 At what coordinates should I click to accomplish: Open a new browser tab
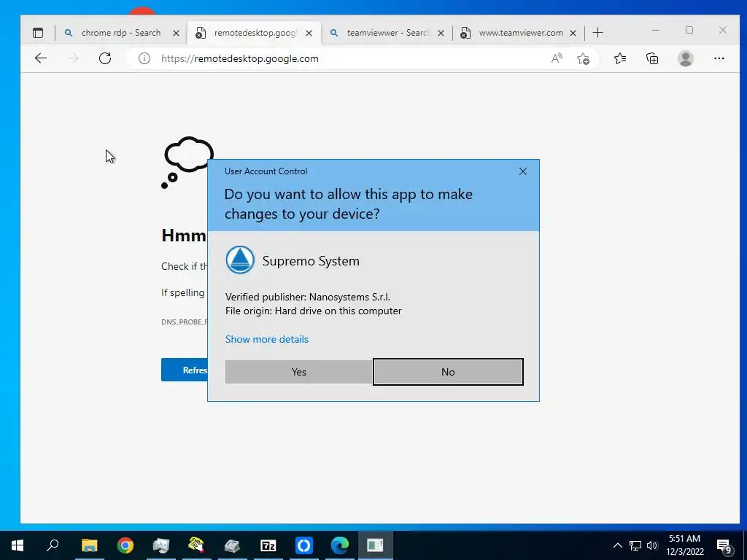coord(597,32)
